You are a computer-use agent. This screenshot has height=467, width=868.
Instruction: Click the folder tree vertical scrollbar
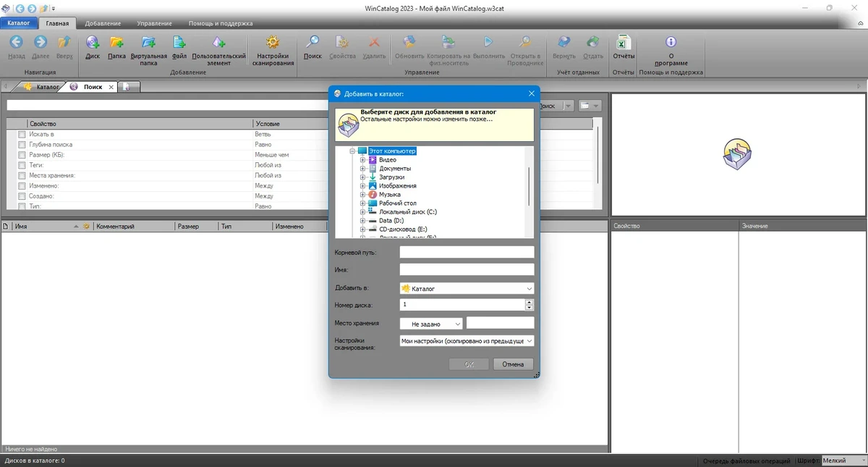click(529, 186)
